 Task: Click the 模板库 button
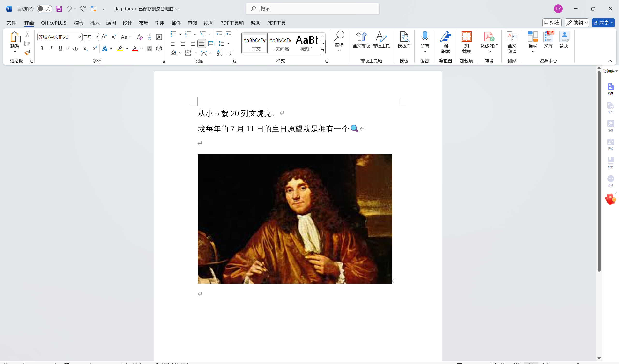coord(404,40)
